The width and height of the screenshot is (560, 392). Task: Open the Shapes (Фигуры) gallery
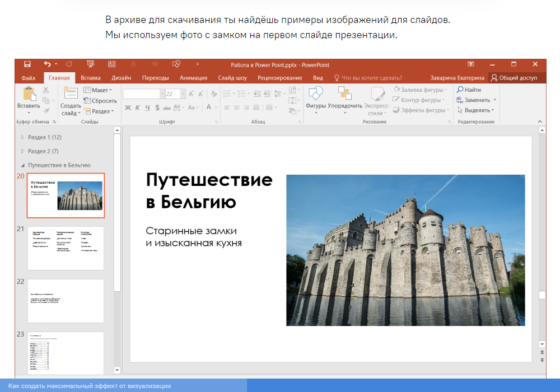tap(315, 94)
